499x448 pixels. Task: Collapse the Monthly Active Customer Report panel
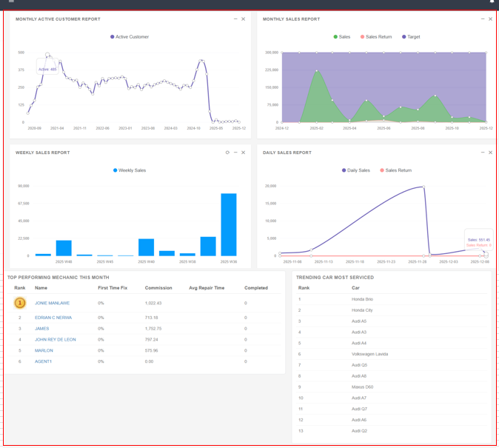click(x=235, y=19)
